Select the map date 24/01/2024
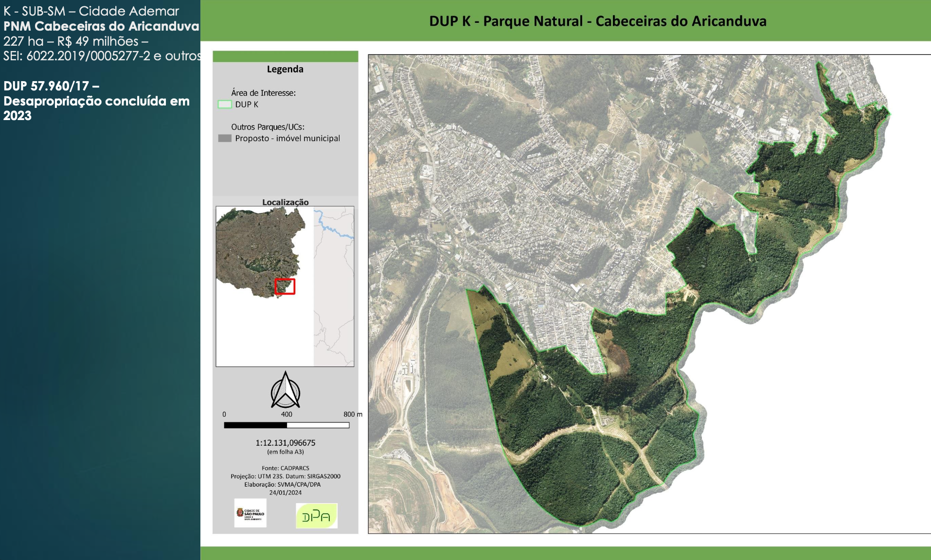931x560 pixels. pos(286,492)
